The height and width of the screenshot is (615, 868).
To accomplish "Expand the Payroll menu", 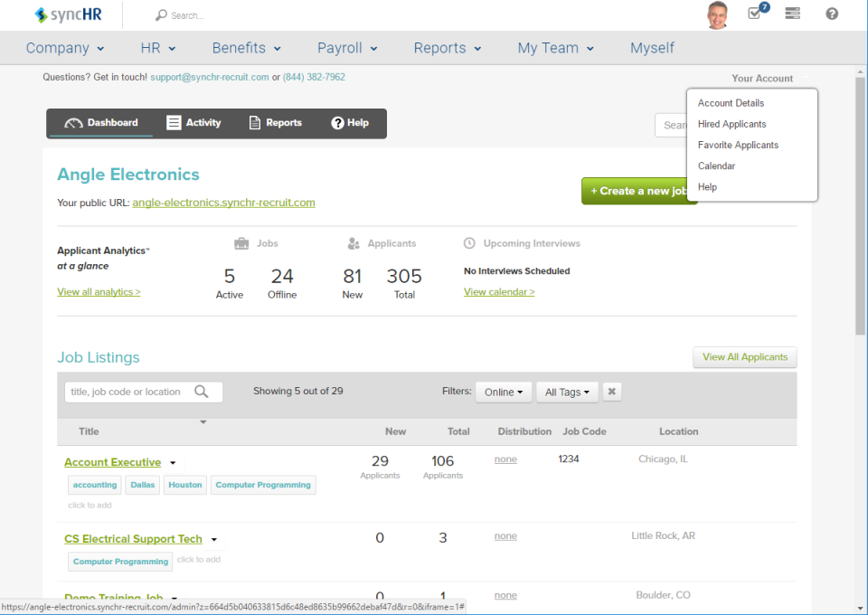I will [x=347, y=48].
